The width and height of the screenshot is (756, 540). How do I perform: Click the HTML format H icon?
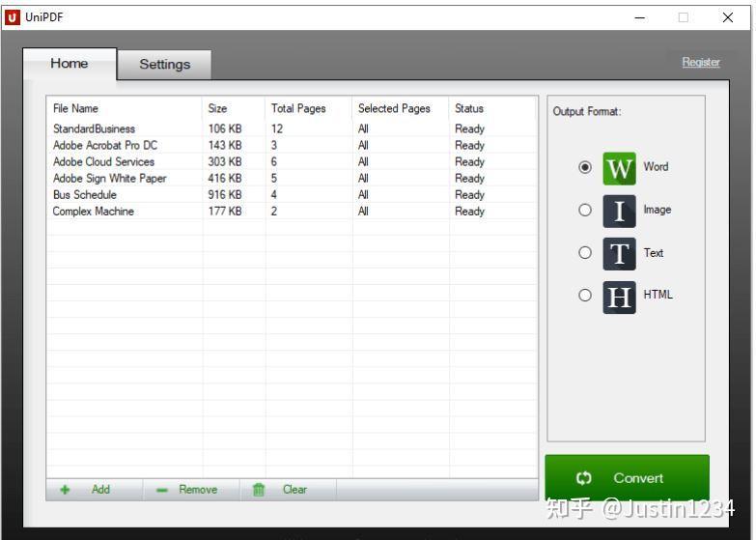click(619, 297)
